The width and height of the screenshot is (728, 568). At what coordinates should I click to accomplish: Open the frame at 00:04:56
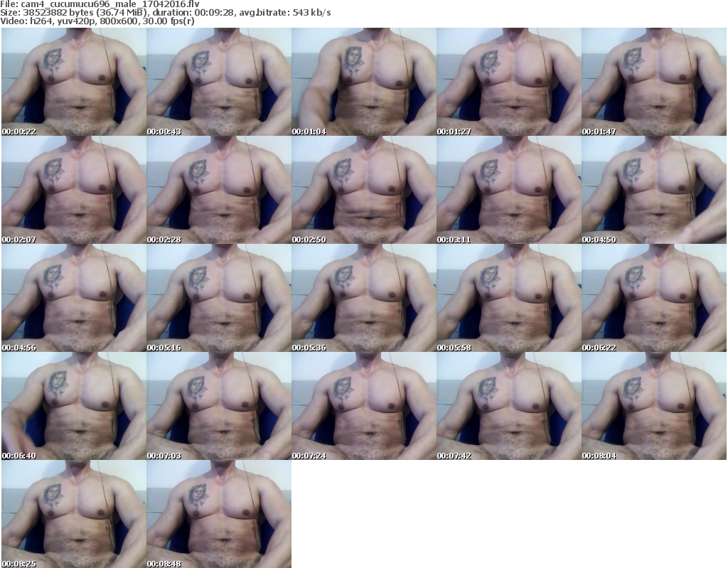point(74,298)
